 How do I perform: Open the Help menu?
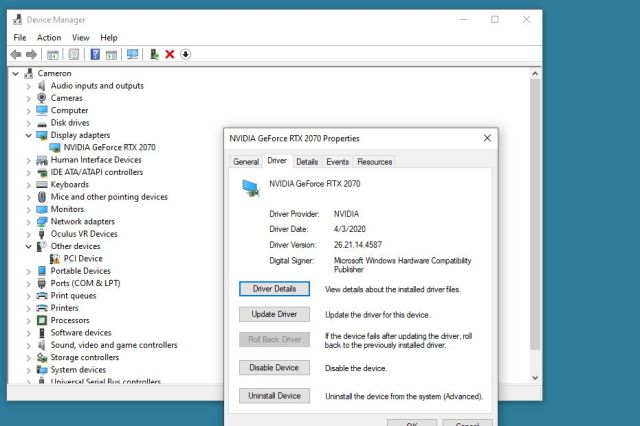point(109,38)
